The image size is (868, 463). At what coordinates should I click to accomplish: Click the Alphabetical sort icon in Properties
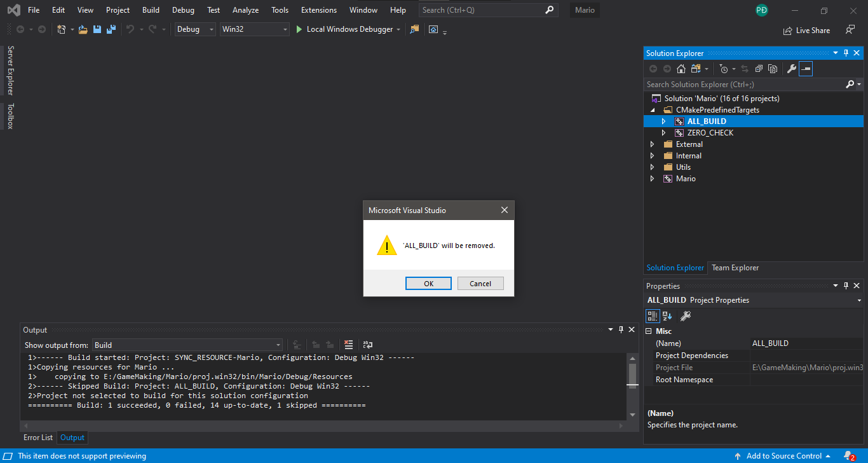[x=667, y=315]
